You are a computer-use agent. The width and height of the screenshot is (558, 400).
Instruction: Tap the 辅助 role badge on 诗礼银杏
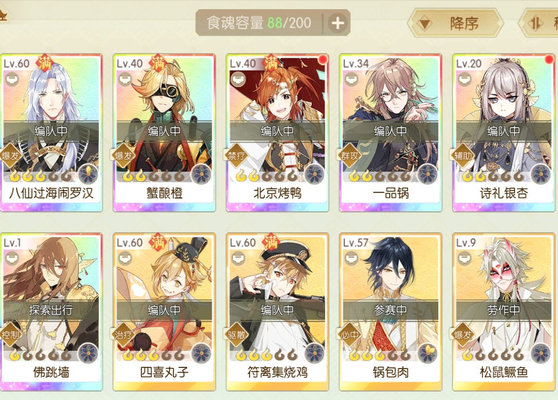[462, 156]
